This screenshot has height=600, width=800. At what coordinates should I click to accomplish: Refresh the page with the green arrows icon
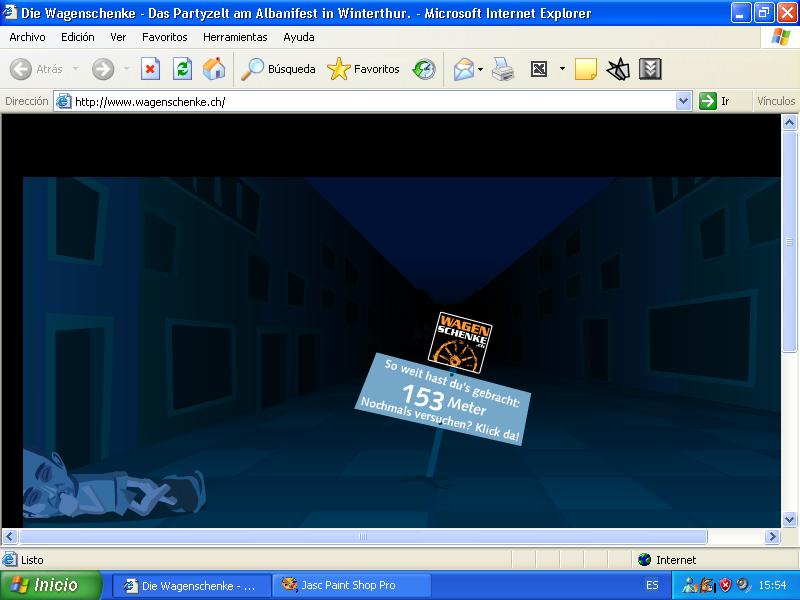[x=182, y=69]
